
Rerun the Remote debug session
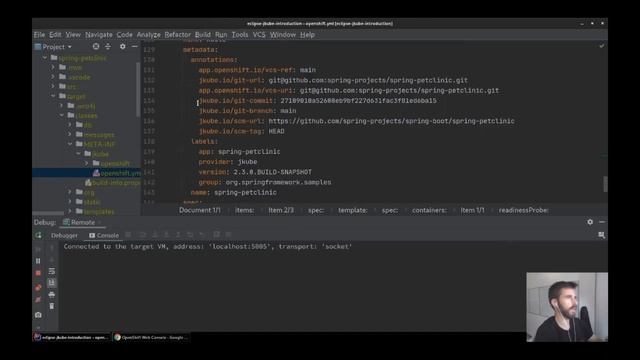pos(38,236)
